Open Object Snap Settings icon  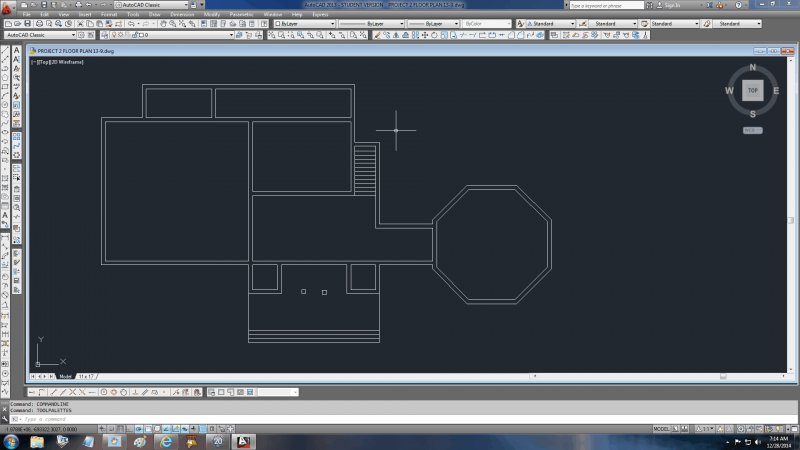(x=197, y=392)
